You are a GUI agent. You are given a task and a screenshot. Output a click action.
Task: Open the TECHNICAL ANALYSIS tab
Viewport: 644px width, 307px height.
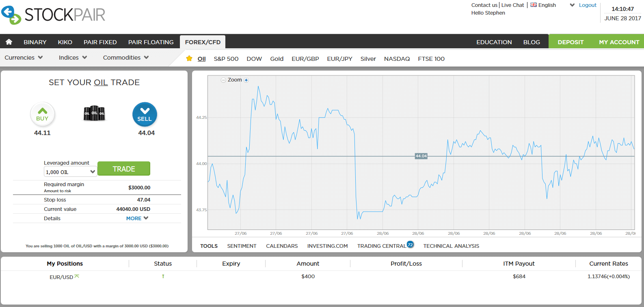pyautogui.click(x=451, y=246)
